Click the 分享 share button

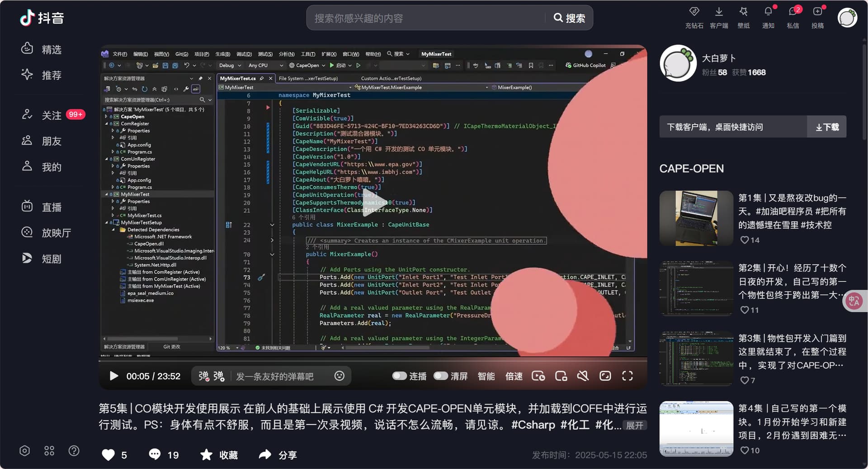point(278,455)
